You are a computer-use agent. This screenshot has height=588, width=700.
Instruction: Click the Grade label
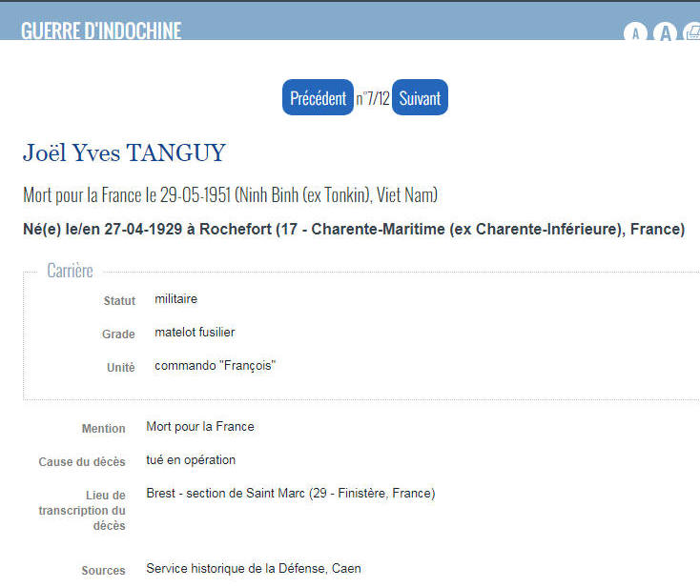118,335
